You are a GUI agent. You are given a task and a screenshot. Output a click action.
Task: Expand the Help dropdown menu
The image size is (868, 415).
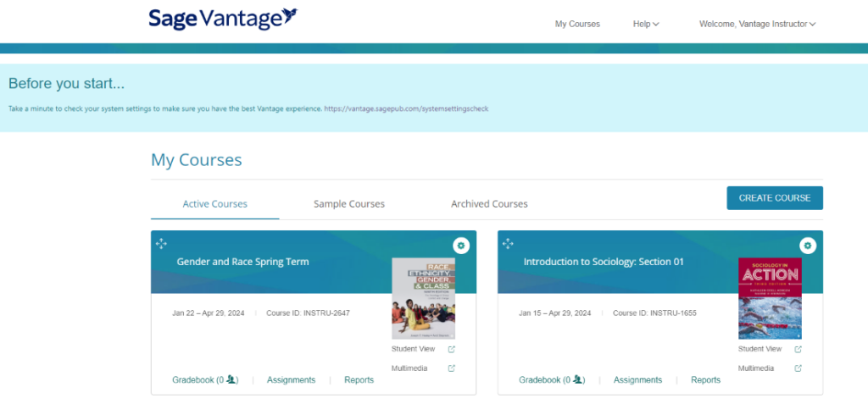pos(646,25)
